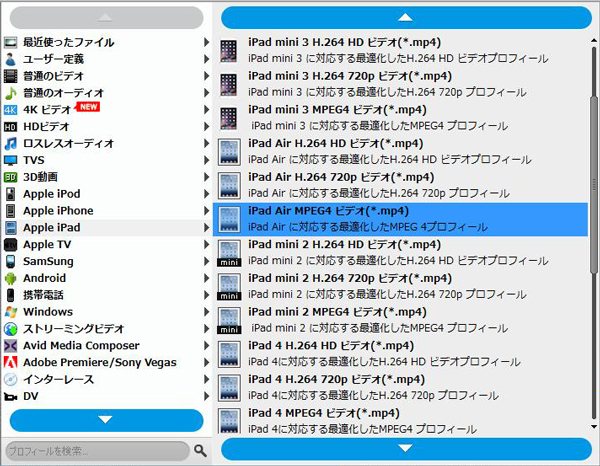Click the Adobe Premiere/Sony Vegas icon

(10, 362)
